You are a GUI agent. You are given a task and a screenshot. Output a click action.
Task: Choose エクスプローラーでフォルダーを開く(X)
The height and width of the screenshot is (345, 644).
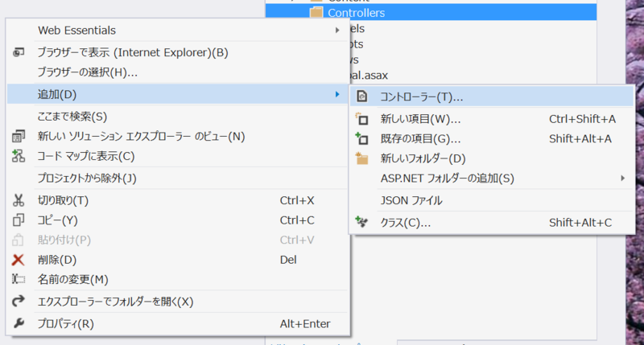pos(177,302)
